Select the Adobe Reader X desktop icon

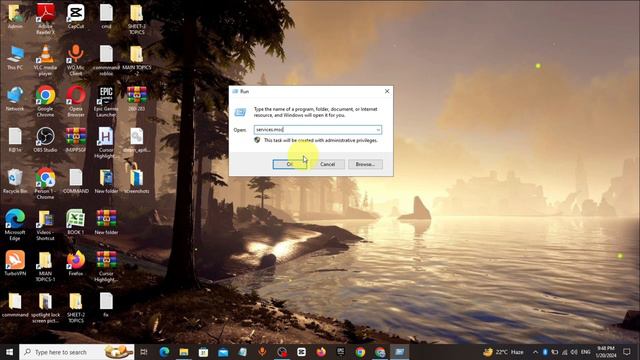[x=45, y=19]
